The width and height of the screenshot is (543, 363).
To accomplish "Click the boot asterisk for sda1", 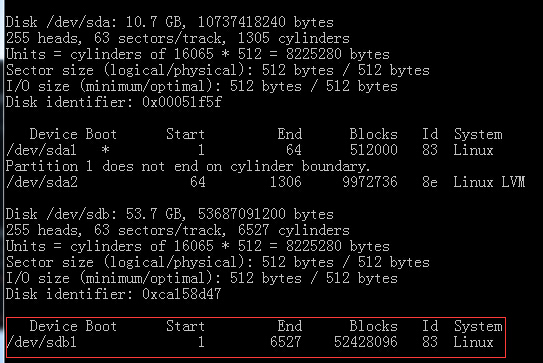I will click(x=105, y=150).
